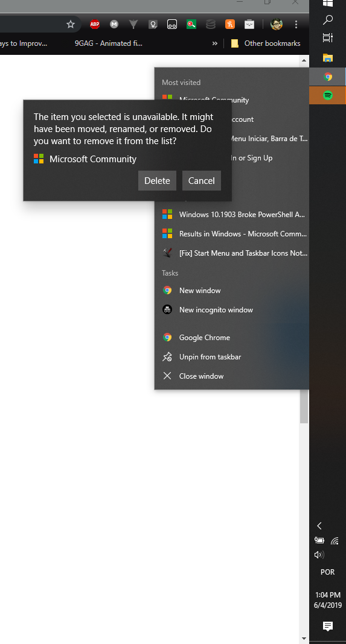Click the green extension icon with red magnifier
346x644 pixels.
[191, 24]
